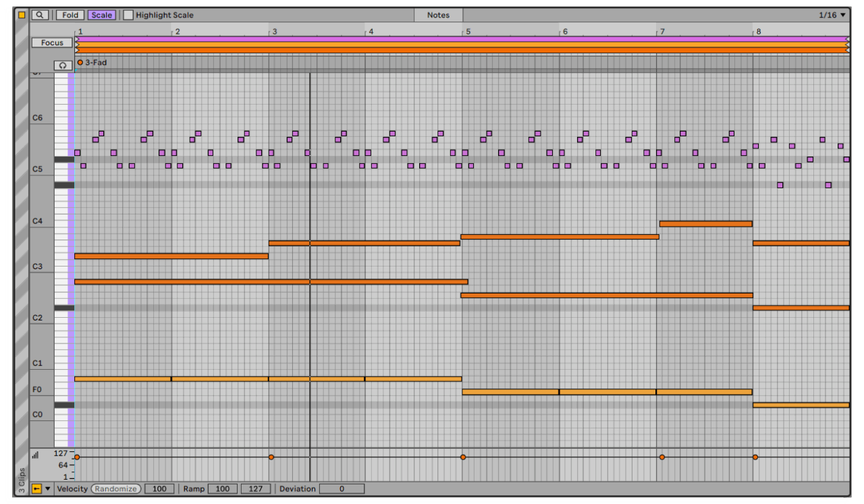Toggle the headphone note preview icon
Viewport: 864px width, 504px height.
pyautogui.click(x=63, y=65)
